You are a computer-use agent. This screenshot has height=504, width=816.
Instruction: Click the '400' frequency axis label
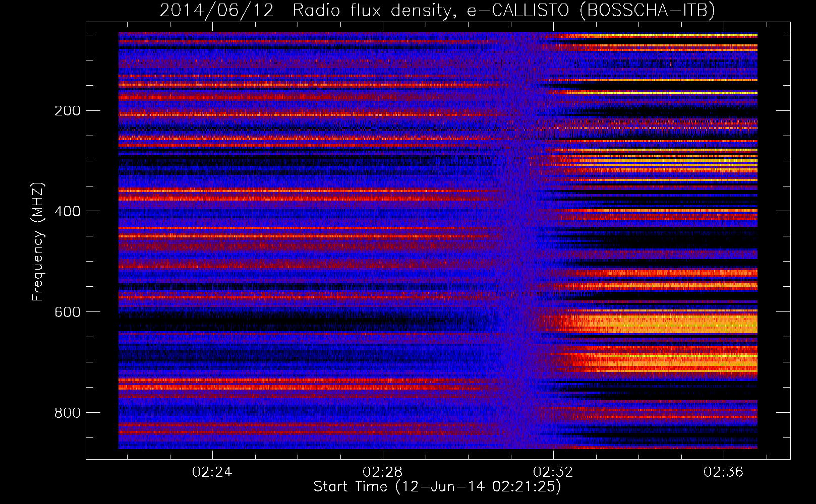[x=68, y=212]
